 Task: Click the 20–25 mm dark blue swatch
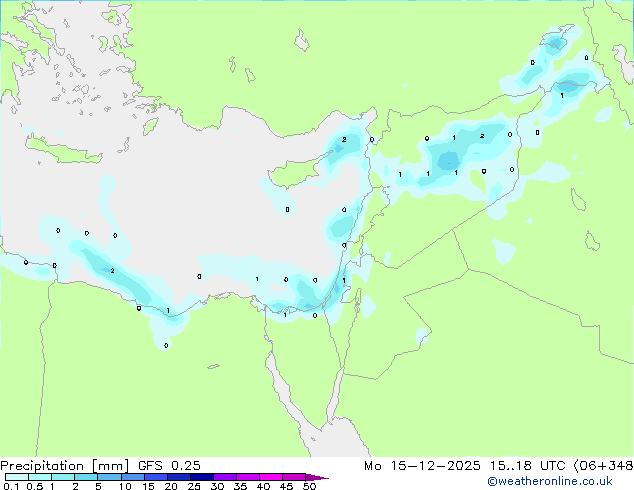(x=178, y=477)
